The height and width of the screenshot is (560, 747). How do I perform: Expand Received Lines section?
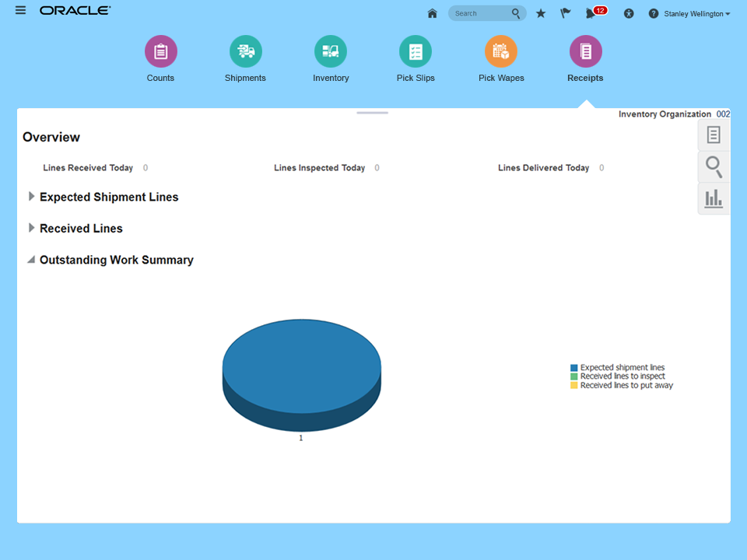point(31,228)
